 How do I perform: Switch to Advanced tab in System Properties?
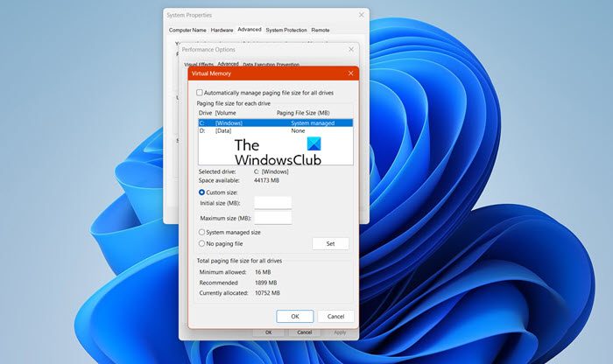click(250, 29)
